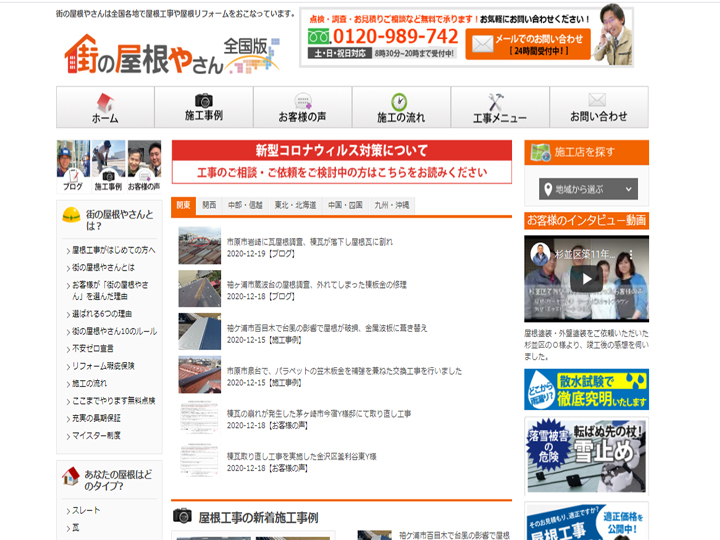
Task: Open お問い合わせ envelope icon menu
Action: (599, 107)
